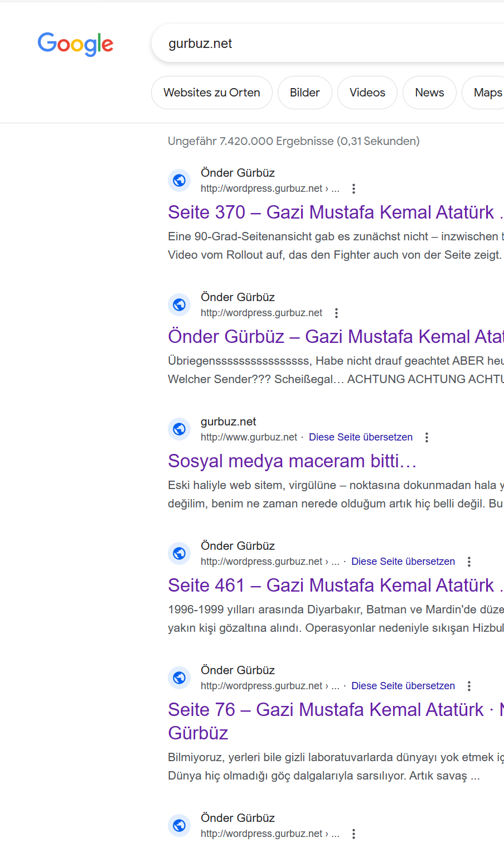Click snippet starting Eski haliyle web sitem

pos(336,494)
